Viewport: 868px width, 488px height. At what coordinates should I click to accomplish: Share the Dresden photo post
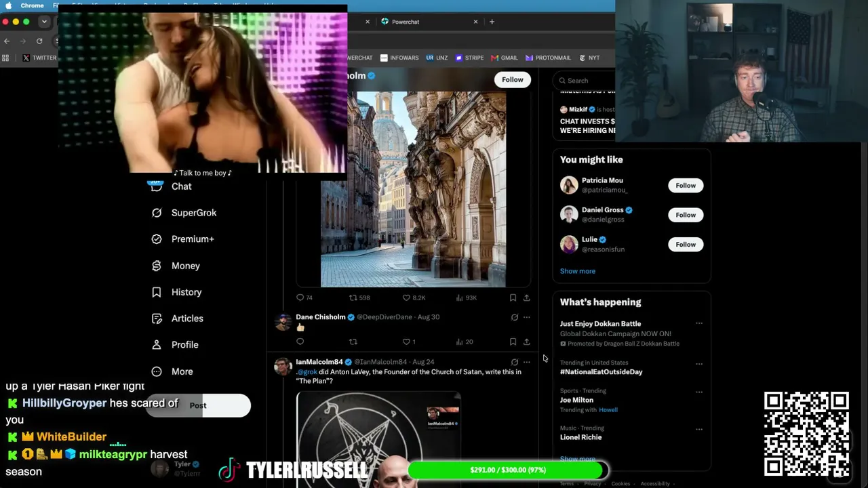(x=526, y=298)
